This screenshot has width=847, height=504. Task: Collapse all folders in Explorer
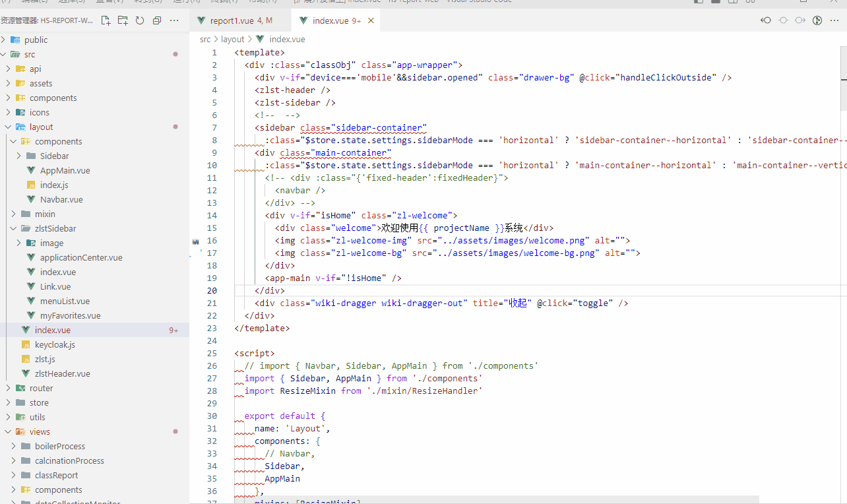coord(157,20)
